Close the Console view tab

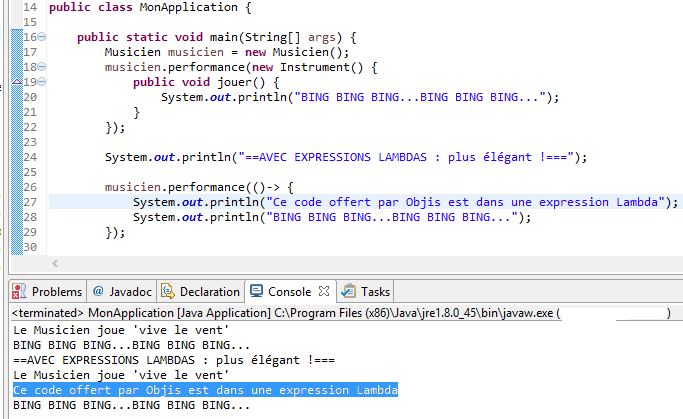coord(324,291)
